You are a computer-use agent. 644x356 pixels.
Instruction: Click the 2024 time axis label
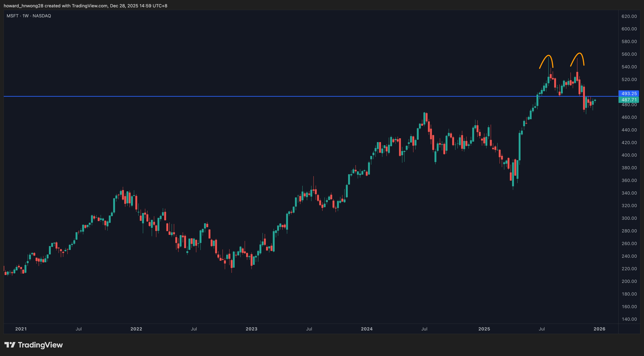(367, 329)
